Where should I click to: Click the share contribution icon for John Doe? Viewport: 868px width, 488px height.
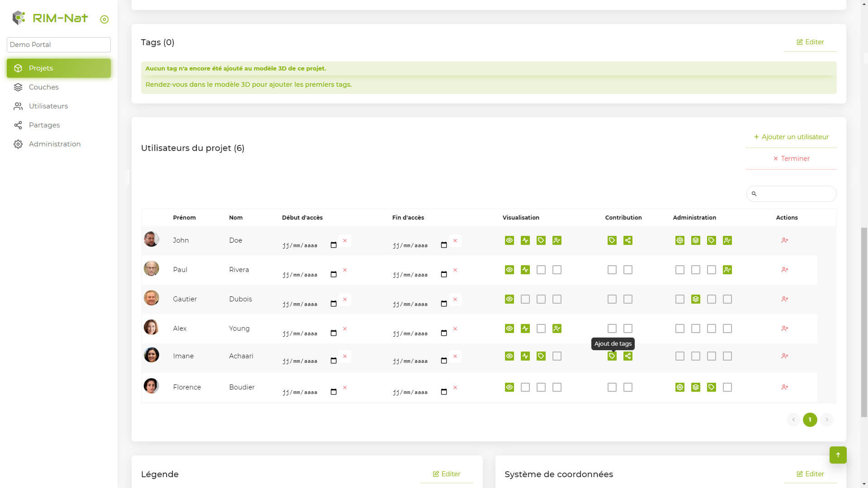click(x=627, y=240)
